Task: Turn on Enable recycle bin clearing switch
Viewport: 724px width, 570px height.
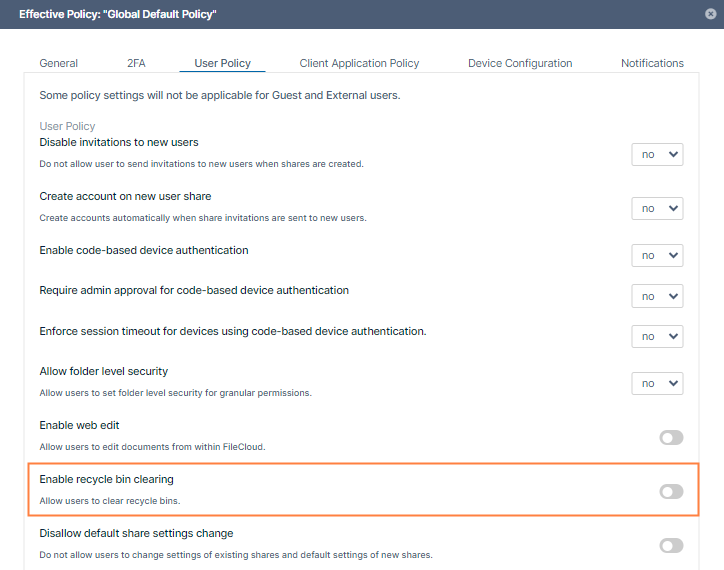Action: coord(671,491)
